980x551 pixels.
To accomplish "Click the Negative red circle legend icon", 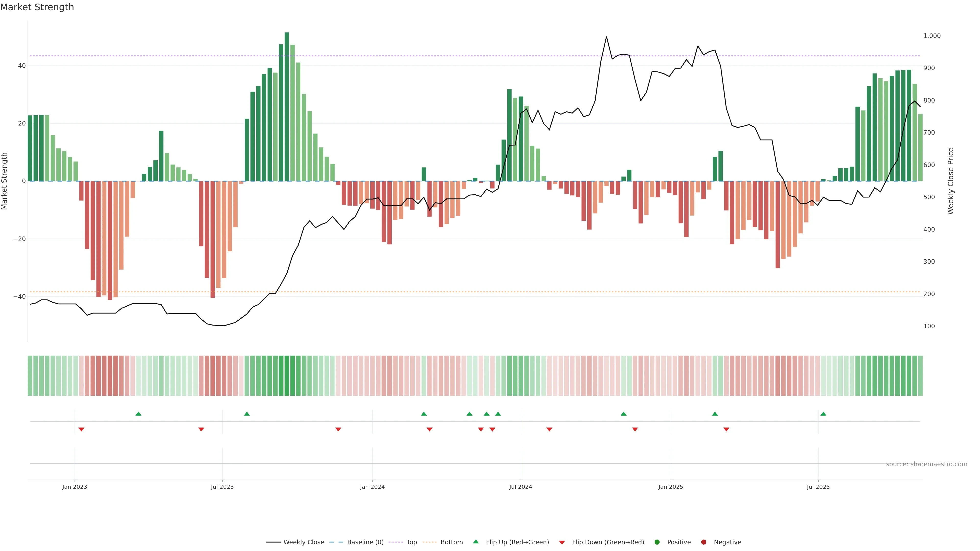I will [x=703, y=542].
